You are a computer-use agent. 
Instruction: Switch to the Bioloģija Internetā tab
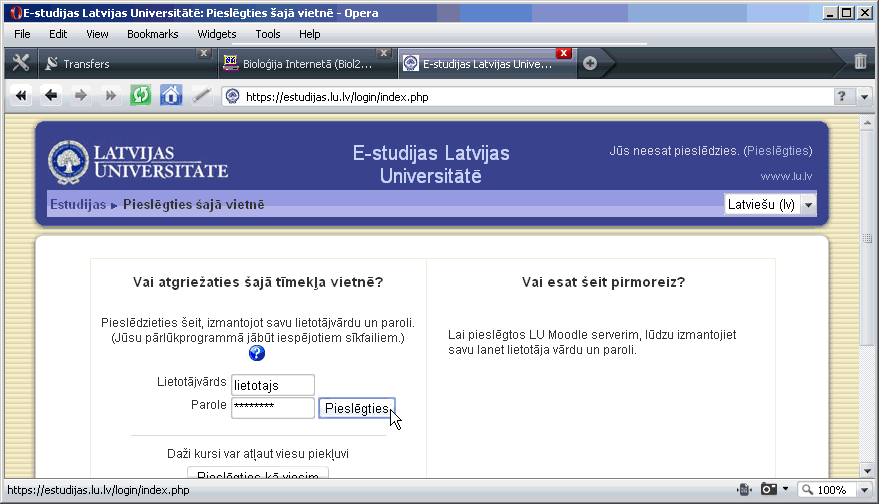(x=306, y=63)
